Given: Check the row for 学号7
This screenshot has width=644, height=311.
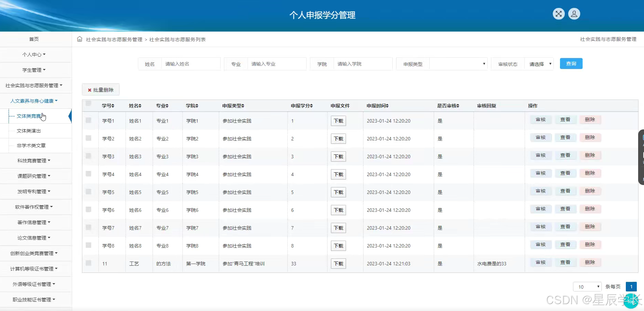Looking at the screenshot, I should 88,227.
